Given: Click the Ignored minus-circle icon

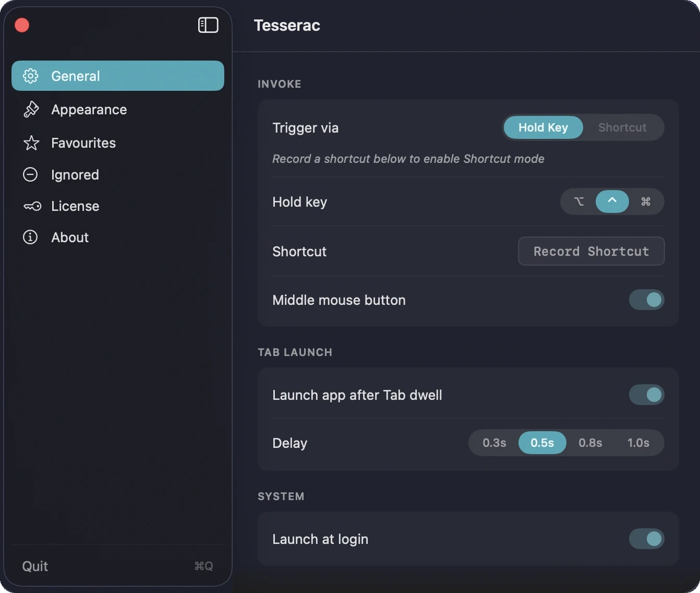Looking at the screenshot, I should [30, 174].
